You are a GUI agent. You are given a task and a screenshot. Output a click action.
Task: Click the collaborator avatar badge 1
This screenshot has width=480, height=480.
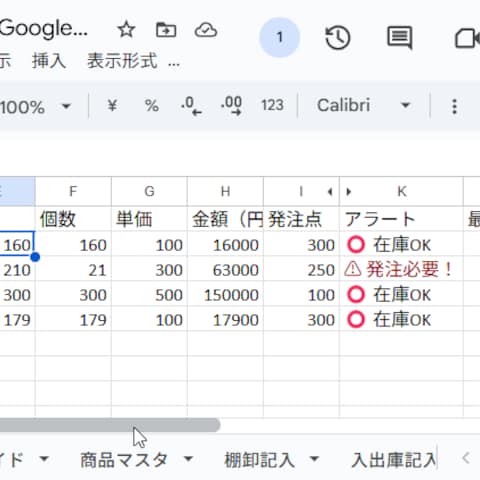[279, 37]
